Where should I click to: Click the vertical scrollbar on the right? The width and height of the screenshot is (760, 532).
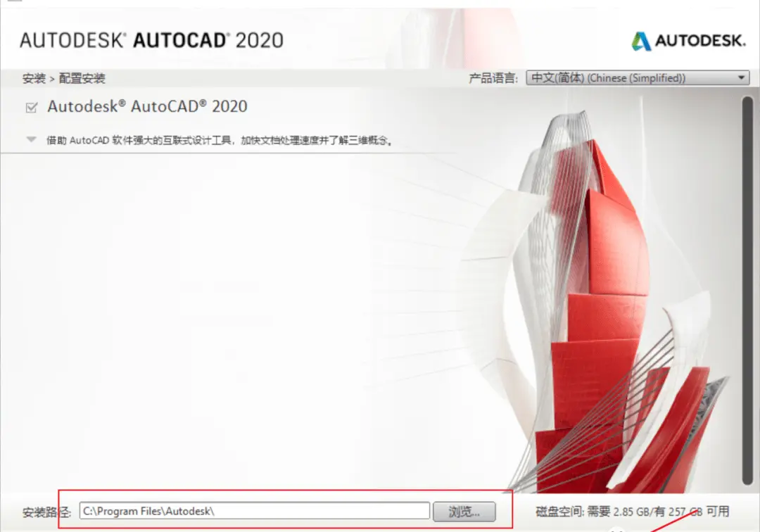747,290
